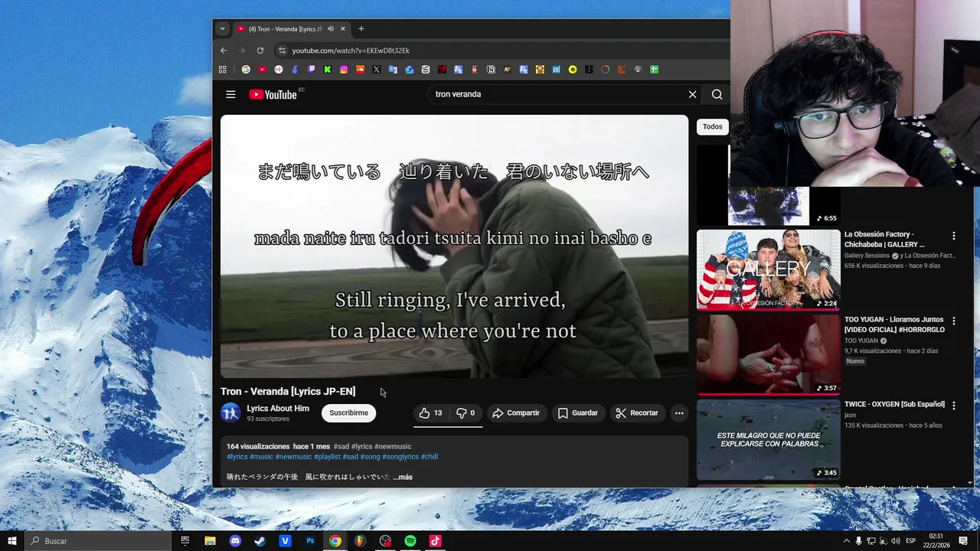This screenshot has width=980, height=551.
Task: Open TOO YUGAN - Lloramos Juntos thumbnail
Action: pos(768,354)
